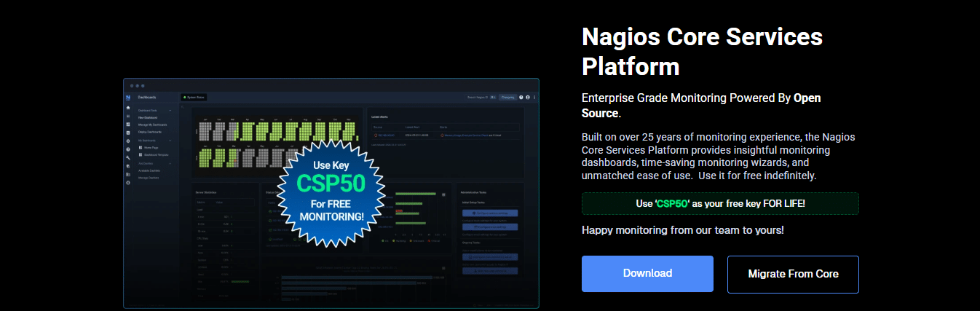
Task: Click the blue Download button
Action: [x=647, y=274]
